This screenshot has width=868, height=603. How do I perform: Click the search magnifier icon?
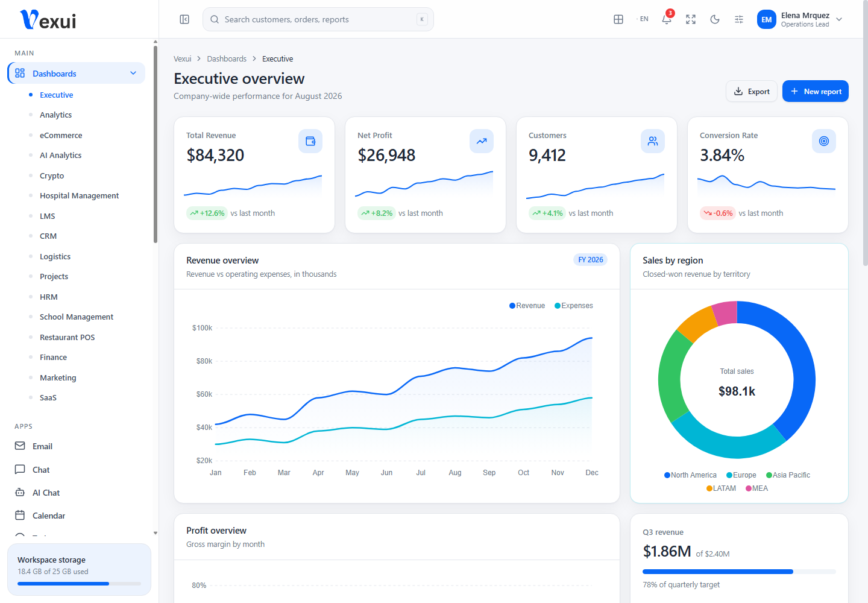pos(215,19)
